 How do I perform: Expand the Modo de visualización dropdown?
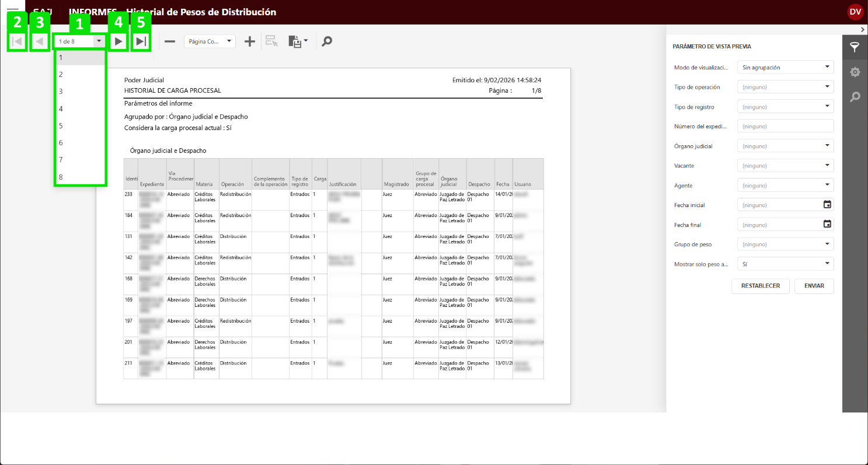tap(785, 67)
